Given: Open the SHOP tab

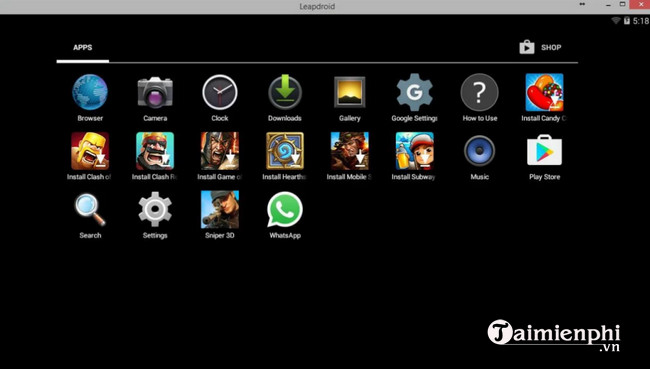Looking at the screenshot, I should [541, 47].
